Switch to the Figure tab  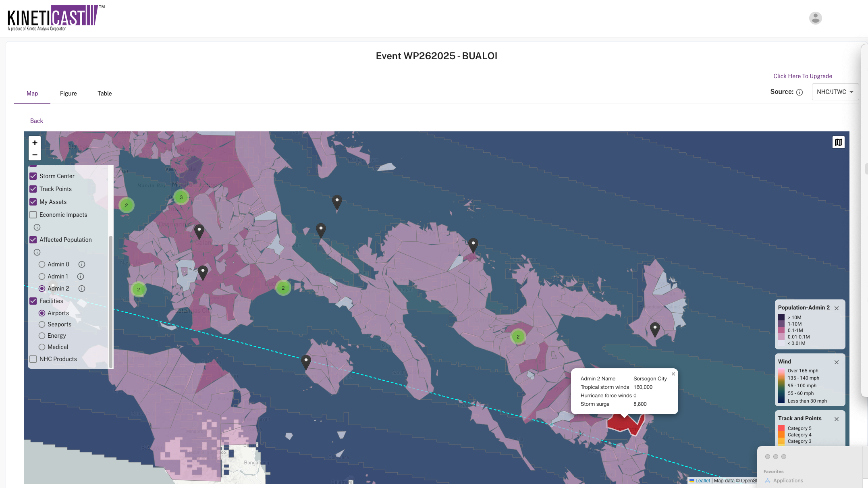tap(68, 93)
